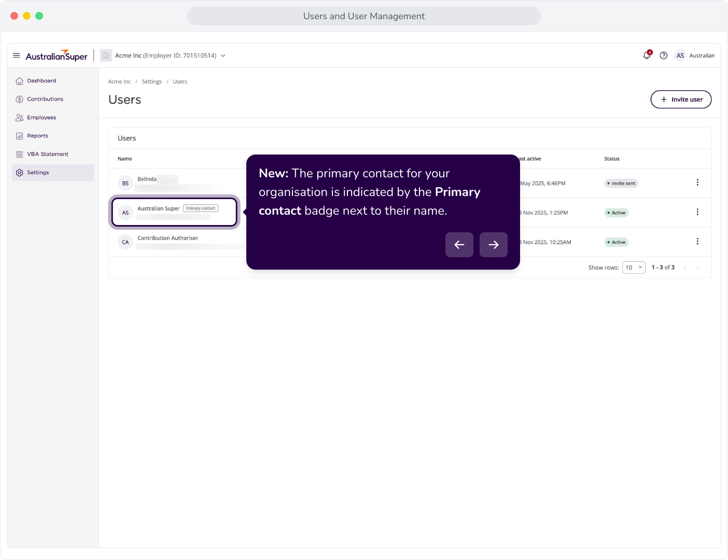Click the AS user avatar in header
The width and height of the screenshot is (728, 560).
680,55
